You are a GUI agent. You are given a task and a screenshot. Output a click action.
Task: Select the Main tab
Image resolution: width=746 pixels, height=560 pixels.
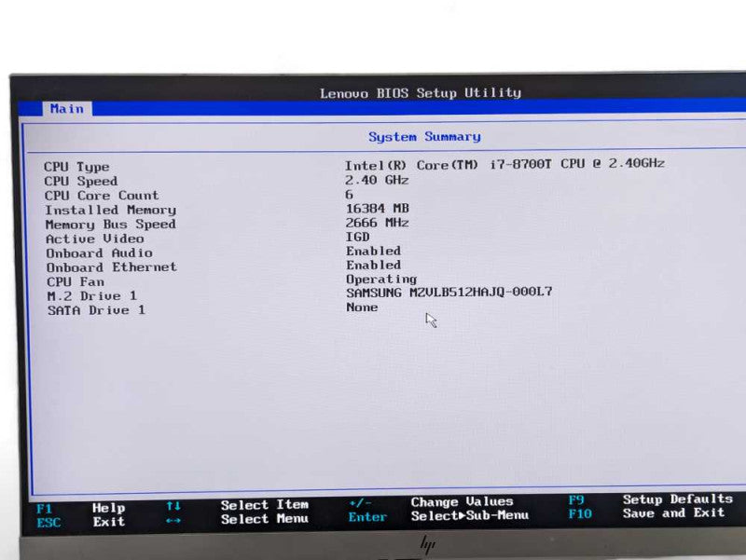coord(66,109)
